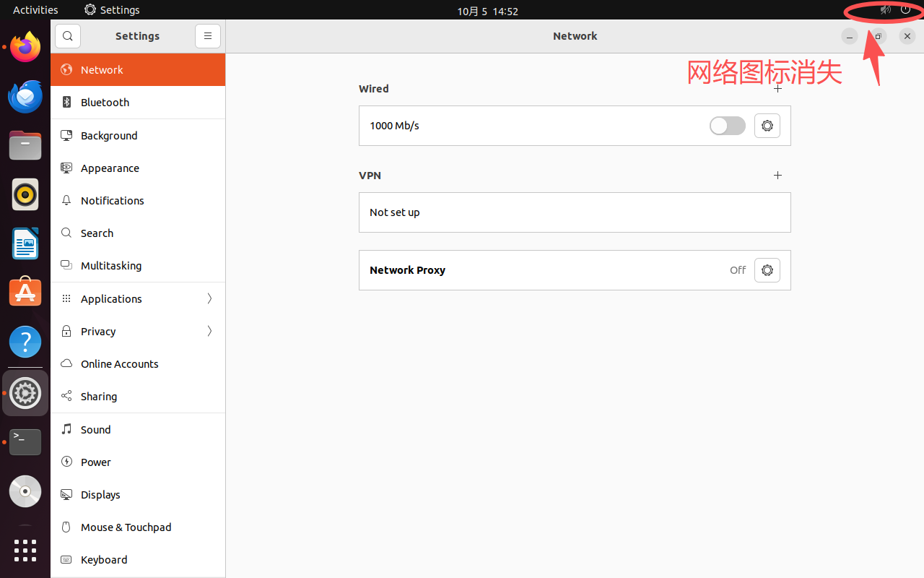Open Network Proxy gear settings

coord(767,270)
